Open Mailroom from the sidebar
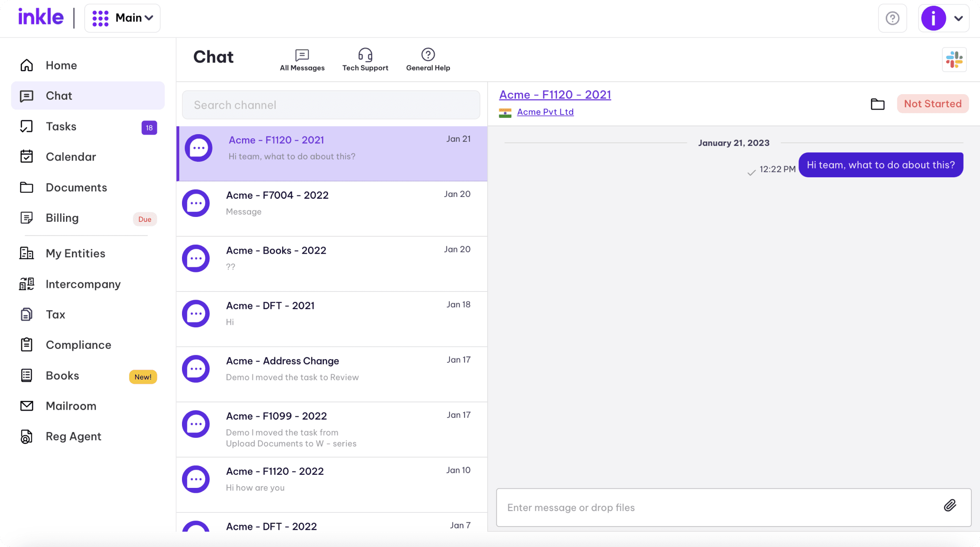This screenshot has height=547, width=980. pos(71,406)
